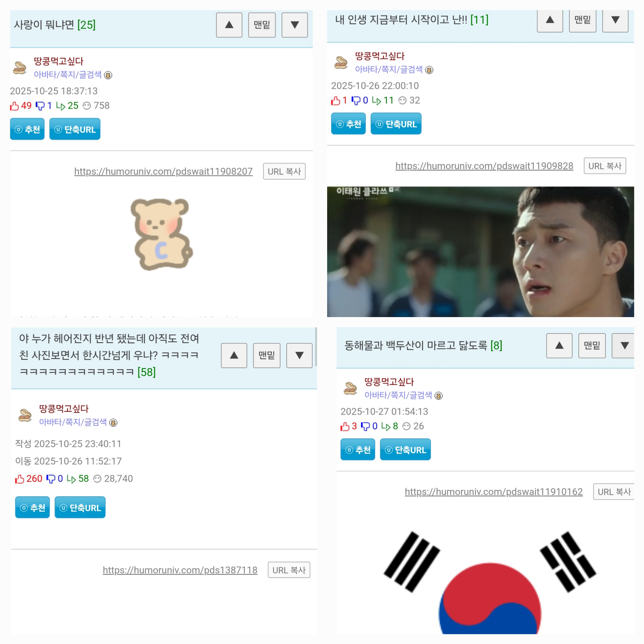
Task: Click the thumbs-down icon beside 49 likes
Action: coord(40,106)
